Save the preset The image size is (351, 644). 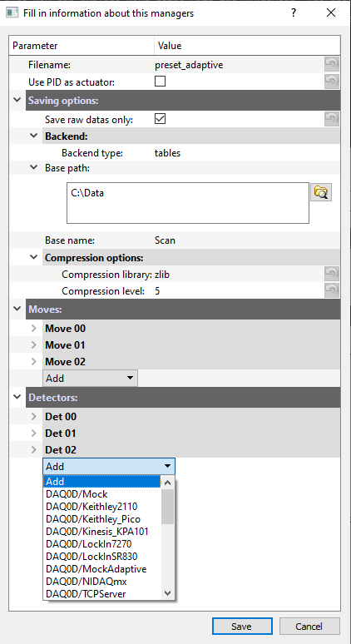242,627
